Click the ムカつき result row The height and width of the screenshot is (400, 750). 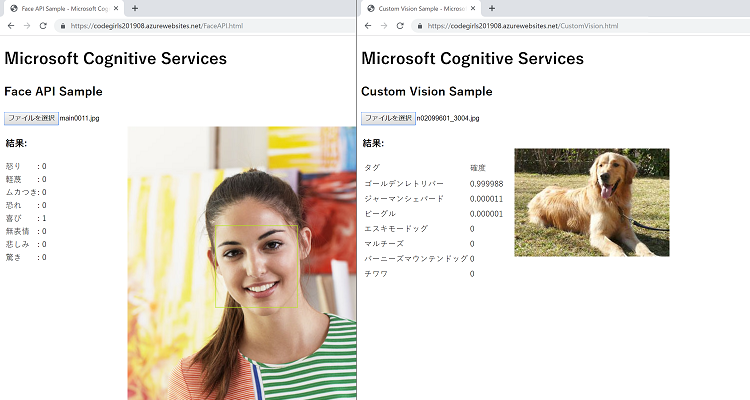tap(26, 192)
